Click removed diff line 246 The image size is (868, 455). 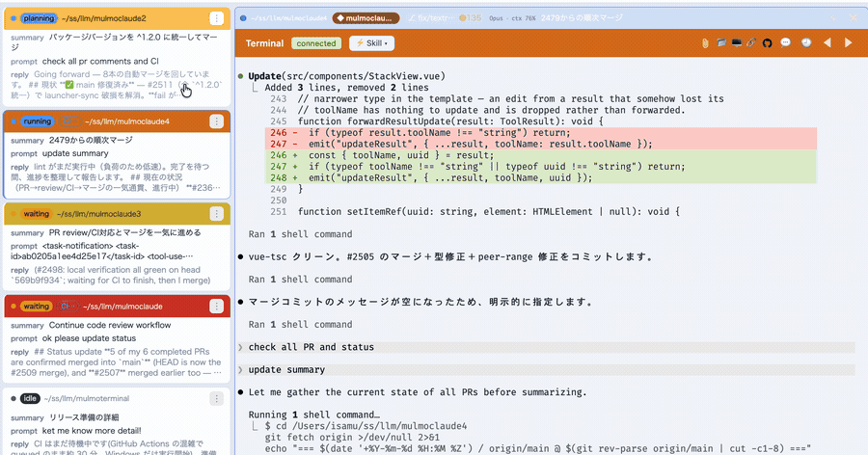pos(541,132)
